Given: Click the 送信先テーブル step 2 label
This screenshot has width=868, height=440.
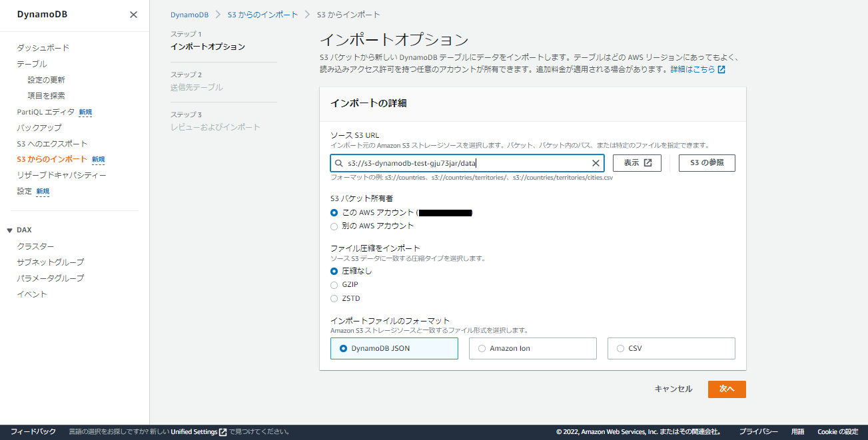Looking at the screenshot, I should pos(197,87).
